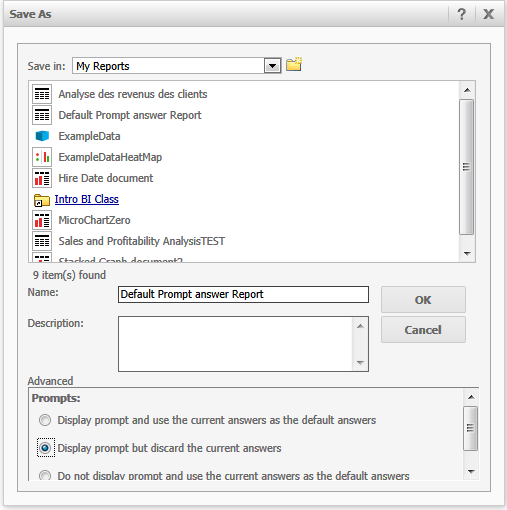Click the file list scroll down arrow
Screen dimensions: 507x510
pyautogui.click(x=467, y=254)
